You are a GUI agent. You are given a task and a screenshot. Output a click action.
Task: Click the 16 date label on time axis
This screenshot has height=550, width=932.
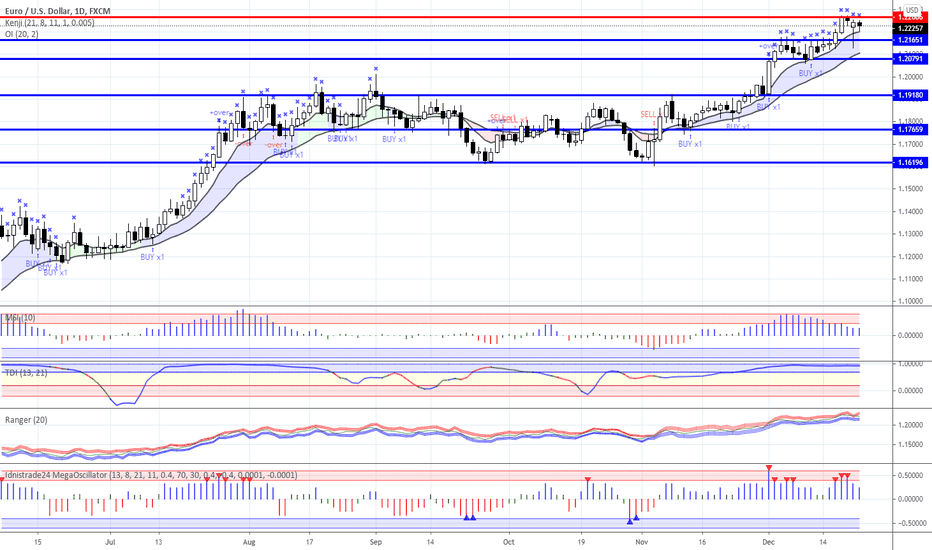(x=702, y=542)
